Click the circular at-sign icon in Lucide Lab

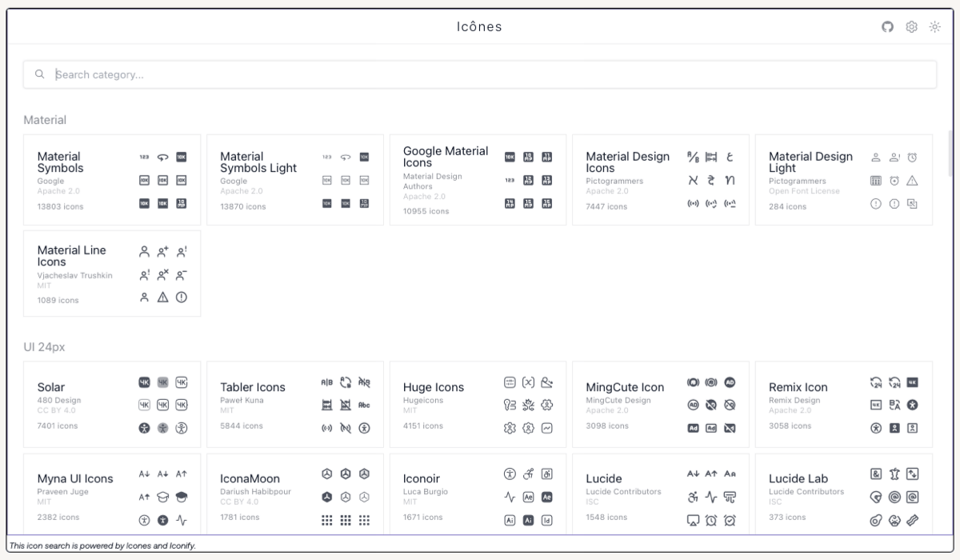point(894,497)
